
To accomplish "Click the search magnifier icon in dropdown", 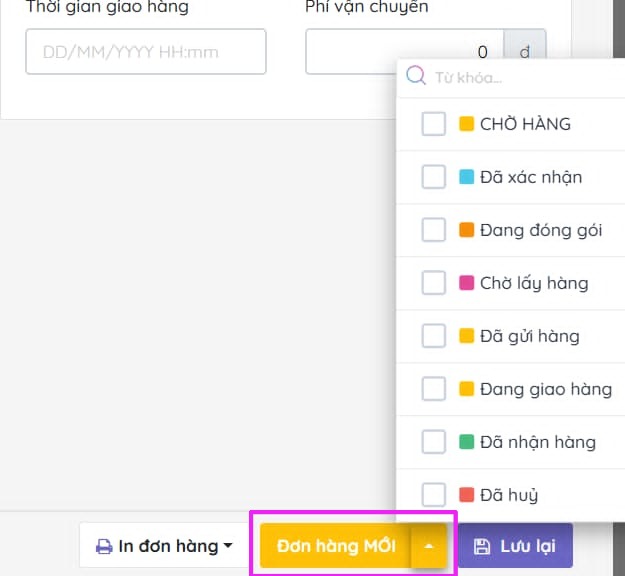I will click(415, 77).
